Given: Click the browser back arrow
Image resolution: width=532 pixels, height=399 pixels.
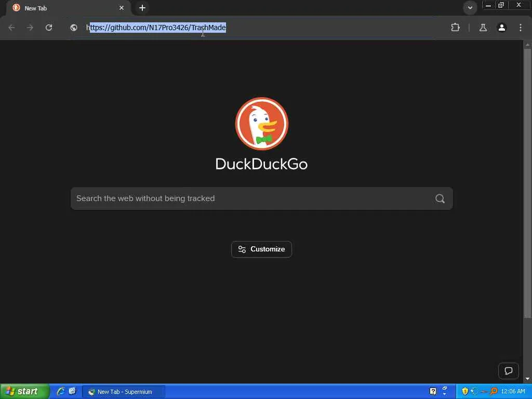Looking at the screenshot, I should click(x=11, y=28).
